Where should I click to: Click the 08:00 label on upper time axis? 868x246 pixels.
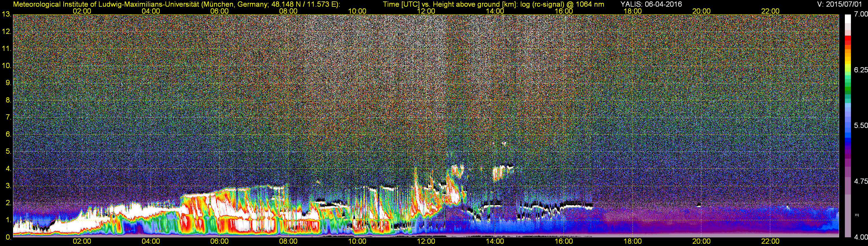coord(288,11)
